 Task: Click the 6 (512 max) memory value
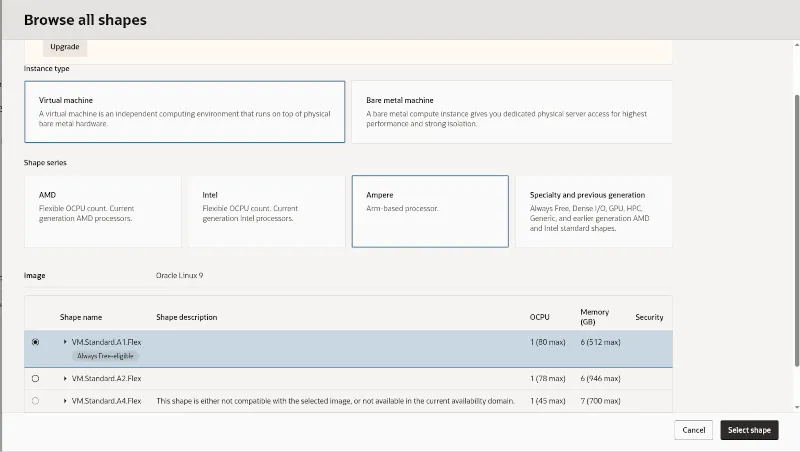point(600,342)
